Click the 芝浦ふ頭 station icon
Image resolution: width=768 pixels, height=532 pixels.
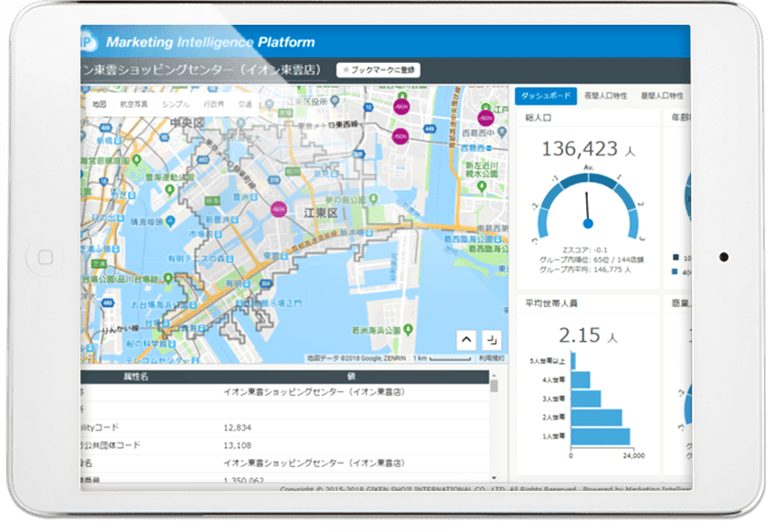pos(115,249)
